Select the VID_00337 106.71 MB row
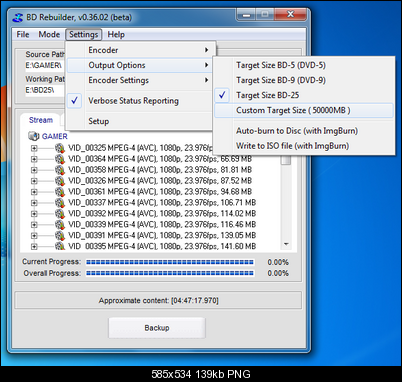The height and width of the screenshot is (382, 402). click(162, 203)
